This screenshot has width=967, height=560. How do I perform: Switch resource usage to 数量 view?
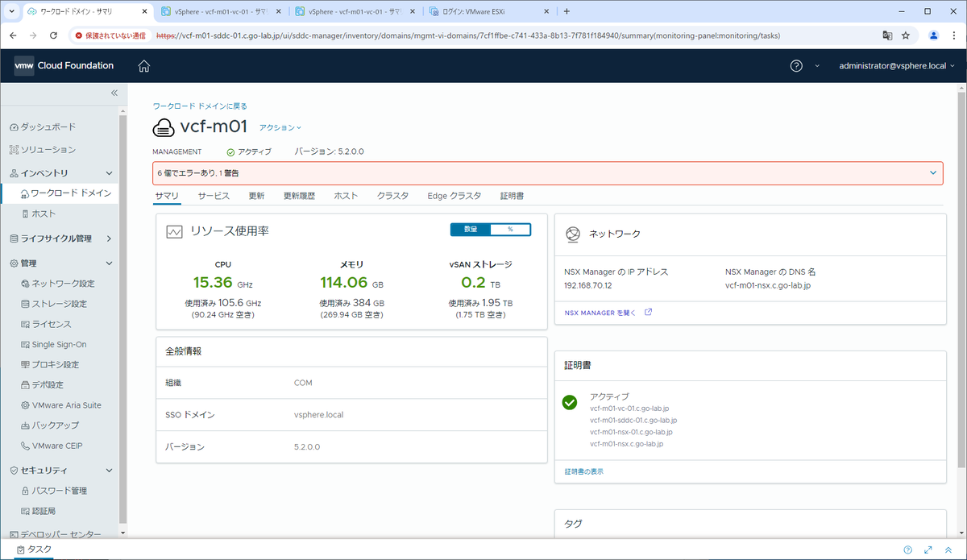click(471, 230)
